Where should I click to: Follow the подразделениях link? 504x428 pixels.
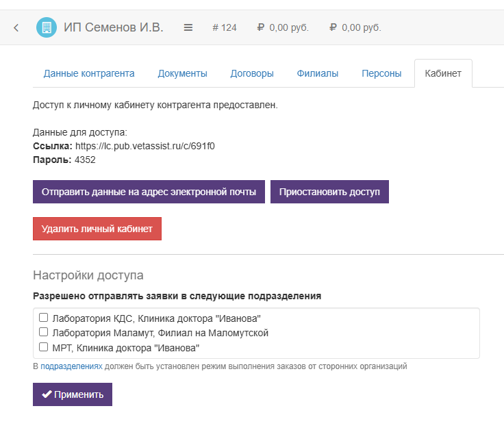71,366
